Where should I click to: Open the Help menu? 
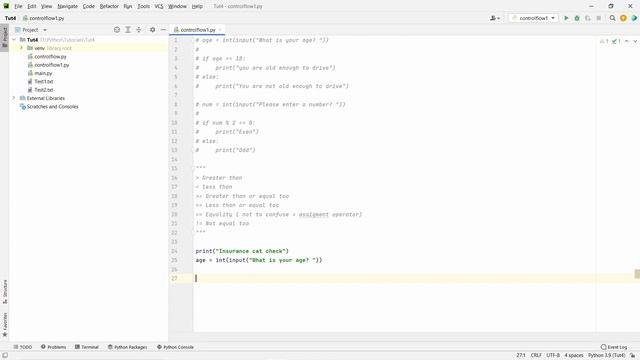pos(197,6)
